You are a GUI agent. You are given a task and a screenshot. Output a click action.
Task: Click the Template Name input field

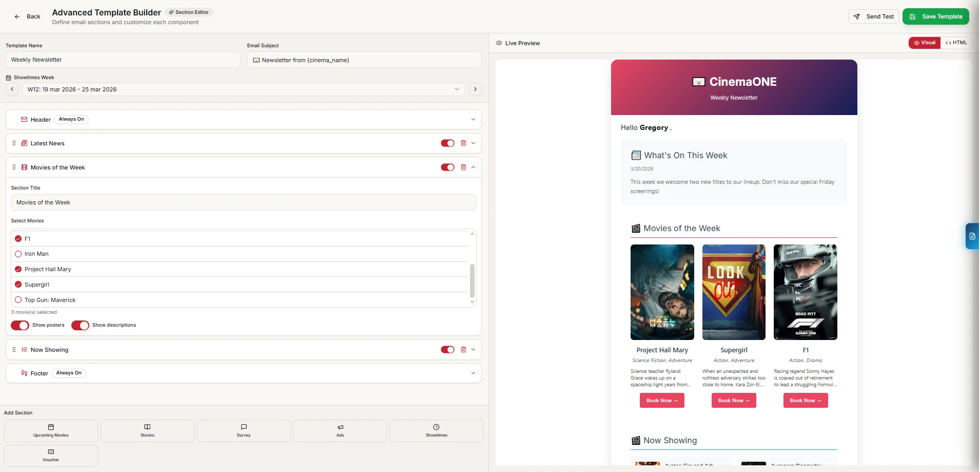123,60
